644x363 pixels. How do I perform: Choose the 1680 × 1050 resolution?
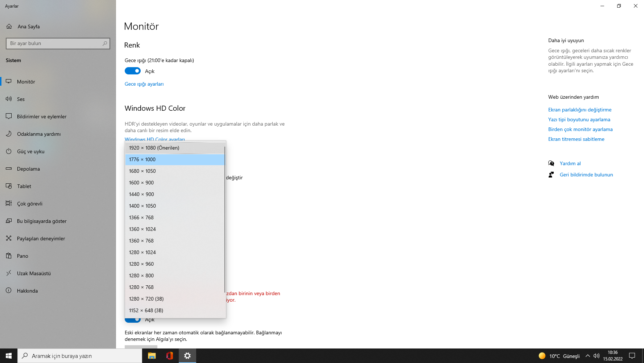point(175,171)
